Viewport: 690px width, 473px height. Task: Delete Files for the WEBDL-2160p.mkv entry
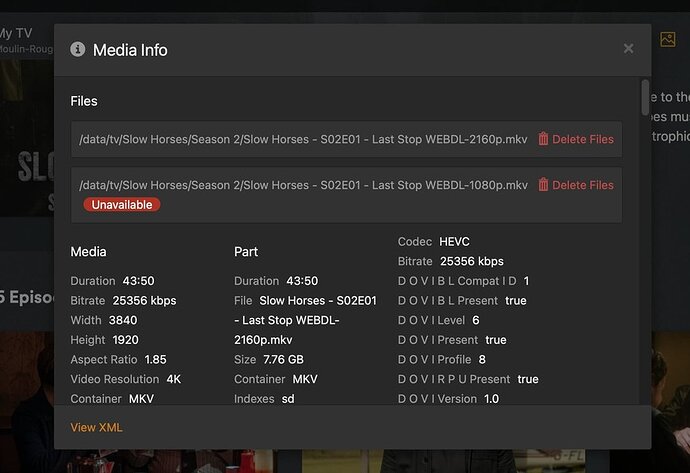click(x=576, y=139)
